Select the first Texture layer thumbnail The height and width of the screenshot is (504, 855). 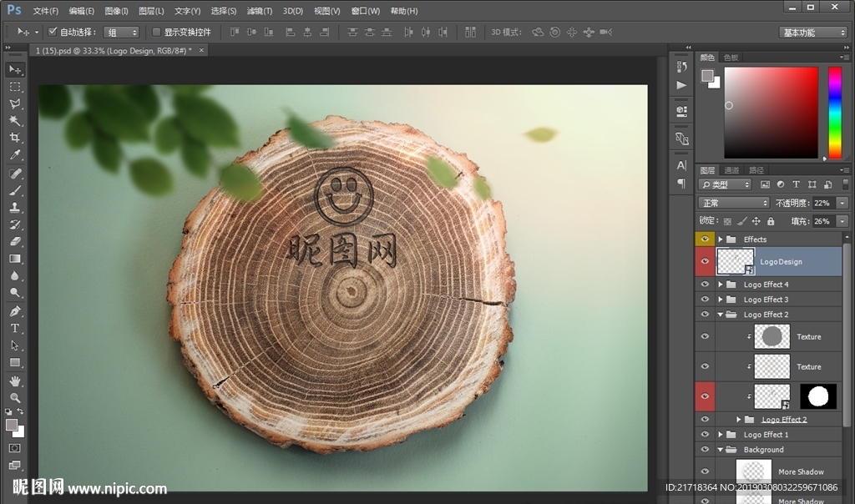click(772, 337)
